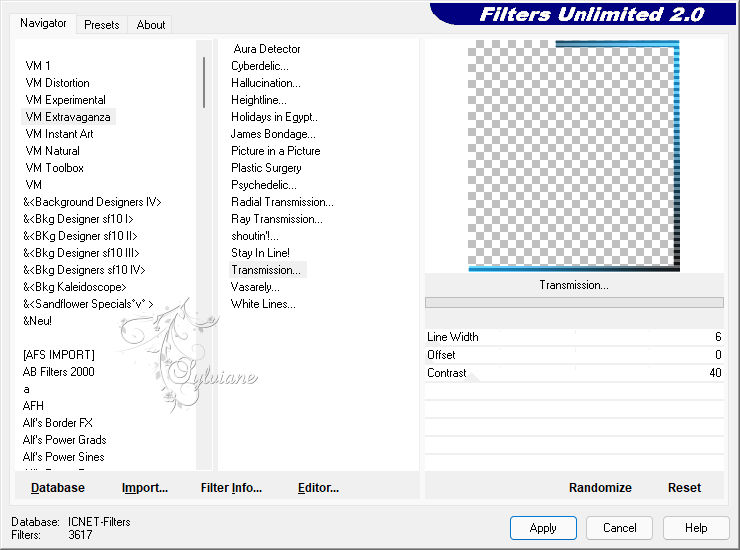Choose Radial Transmission... filter
The height and width of the screenshot is (550, 740).
click(x=282, y=202)
